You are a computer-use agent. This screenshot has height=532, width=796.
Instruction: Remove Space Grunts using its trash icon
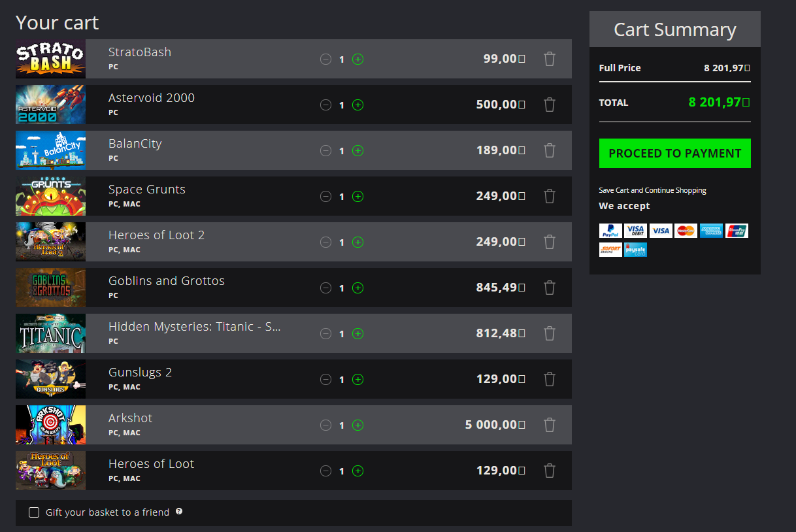pos(550,196)
